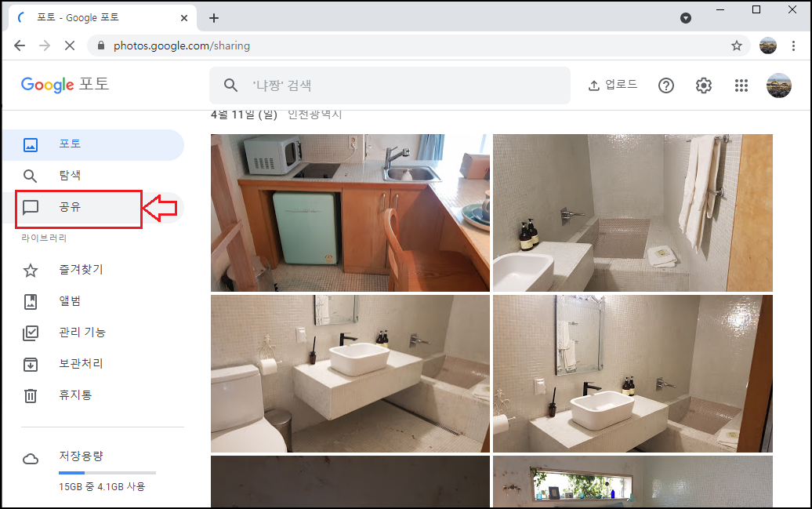This screenshot has width=812, height=509.
Task: Open Chrome three-dot menu
Action: [x=793, y=45]
